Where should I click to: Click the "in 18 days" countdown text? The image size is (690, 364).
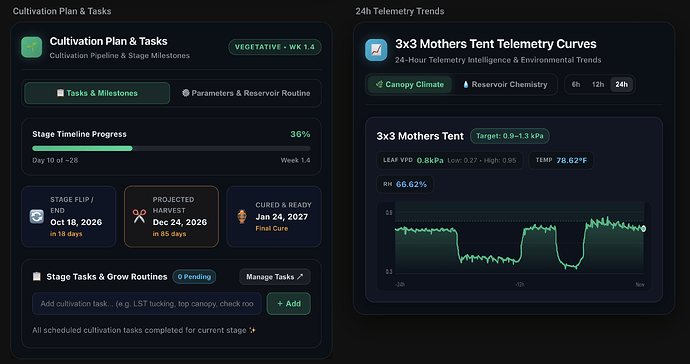[x=66, y=234]
